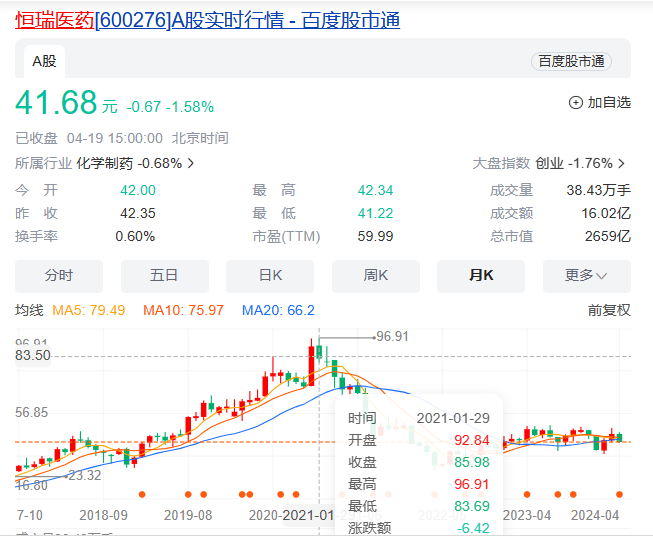This screenshot has height=536, width=653.
Task: Select the 月K chart tab
Action: [x=481, y=276]
